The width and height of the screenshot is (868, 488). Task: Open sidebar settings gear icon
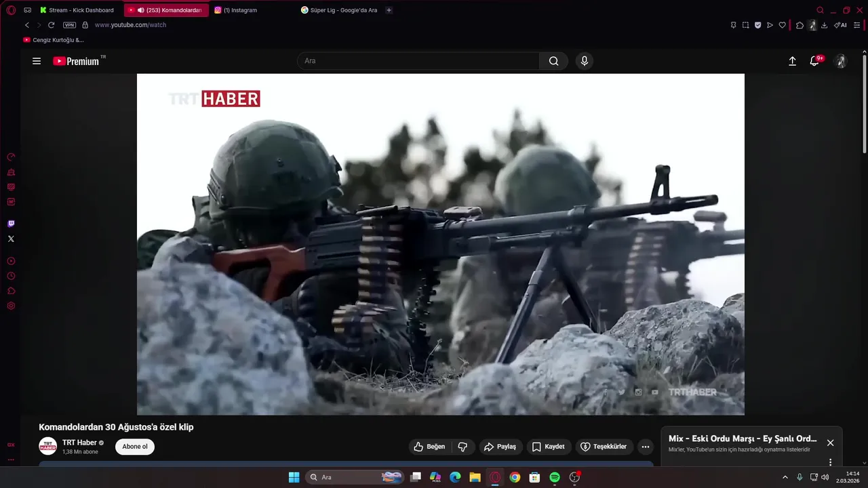(11, 306)
